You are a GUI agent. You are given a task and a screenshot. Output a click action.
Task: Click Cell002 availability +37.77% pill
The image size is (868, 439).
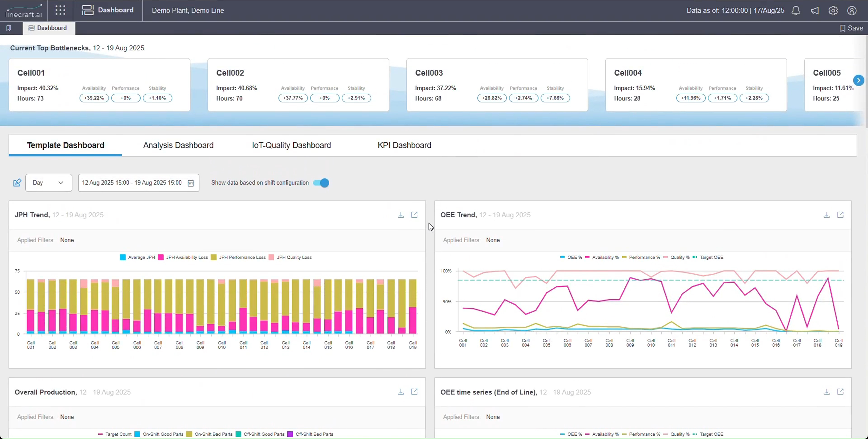tap(293, 98)
